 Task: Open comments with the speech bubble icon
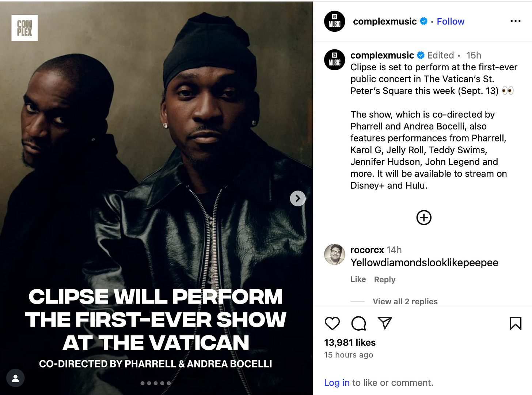pyautogui.click(x=358, y=323)
